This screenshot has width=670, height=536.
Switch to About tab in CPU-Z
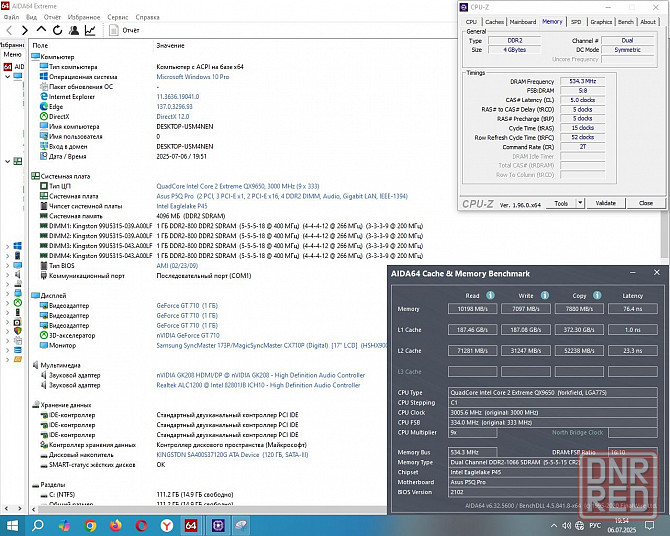[x=648, y=22]
